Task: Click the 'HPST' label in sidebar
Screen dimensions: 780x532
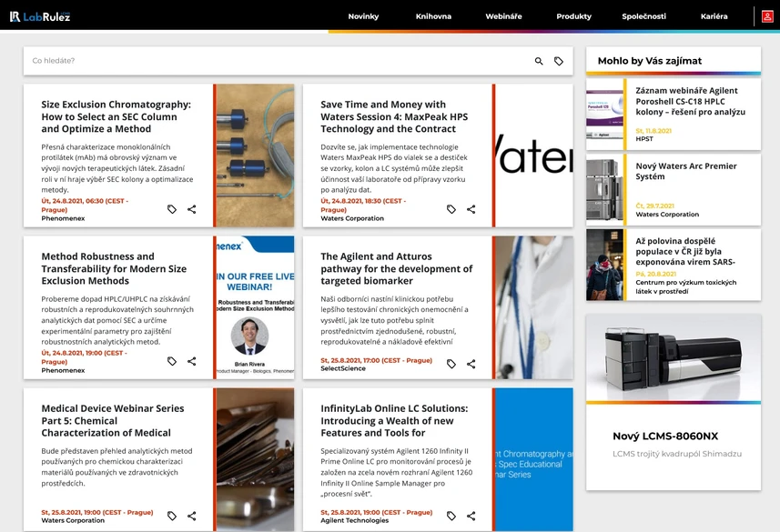Action: click(644, 139)
